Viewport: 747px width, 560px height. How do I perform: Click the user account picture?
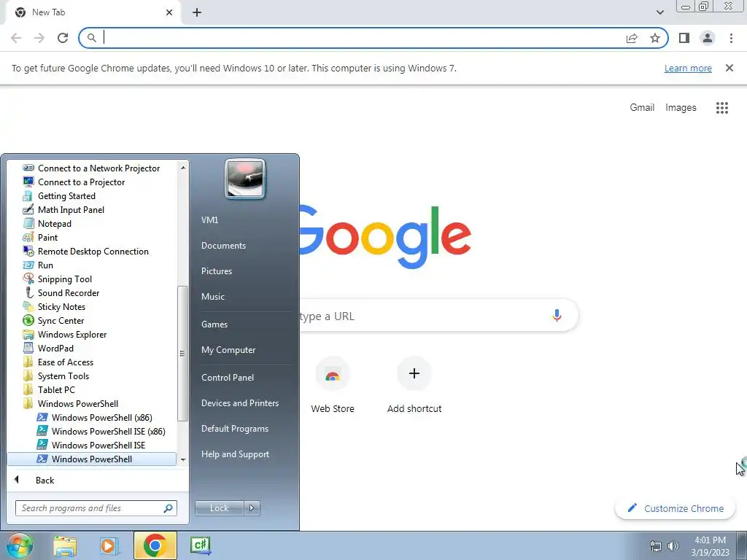245,179
